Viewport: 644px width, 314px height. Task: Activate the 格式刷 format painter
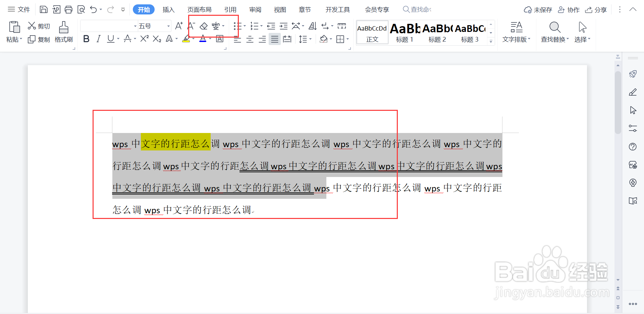pos(64,32)
